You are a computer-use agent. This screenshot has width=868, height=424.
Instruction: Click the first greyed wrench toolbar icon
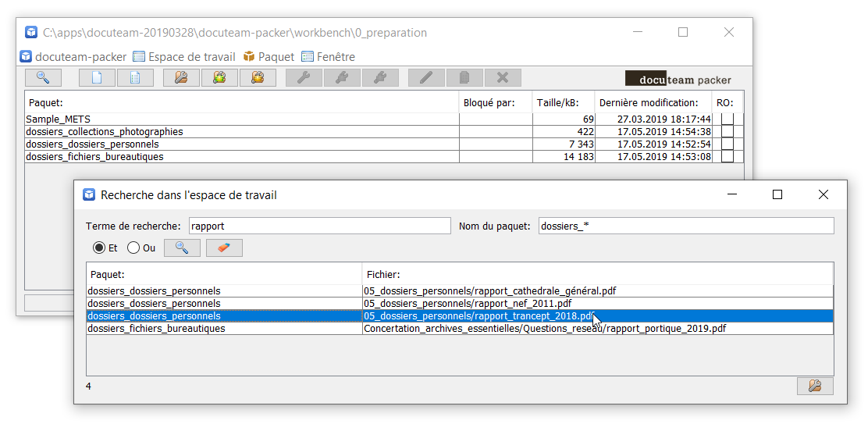coord(304,78)
